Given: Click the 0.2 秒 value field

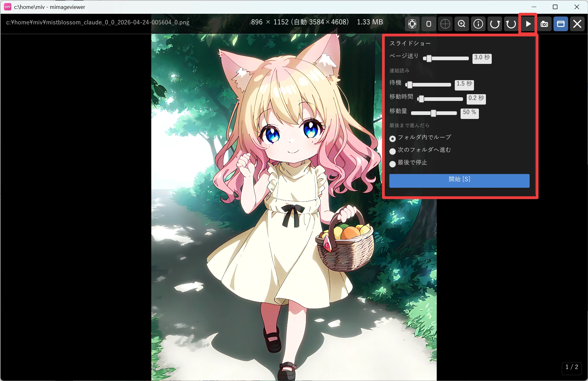Looking at the screenshot, I should pos(476,99).
